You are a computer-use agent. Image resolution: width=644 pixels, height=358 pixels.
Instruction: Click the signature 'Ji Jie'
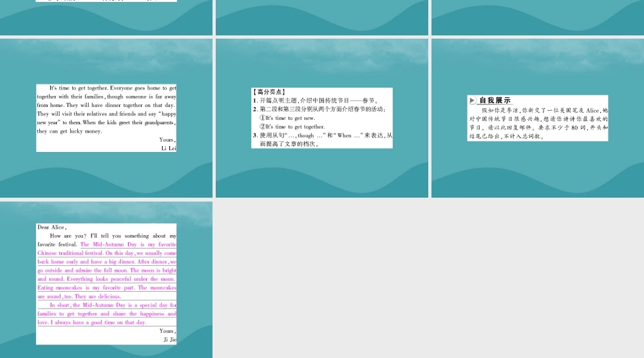coord(169,339)
